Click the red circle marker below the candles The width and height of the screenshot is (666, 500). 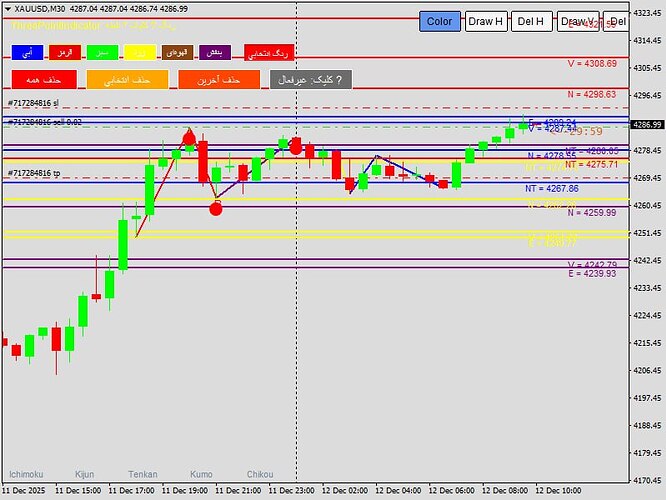coord(216,209)
